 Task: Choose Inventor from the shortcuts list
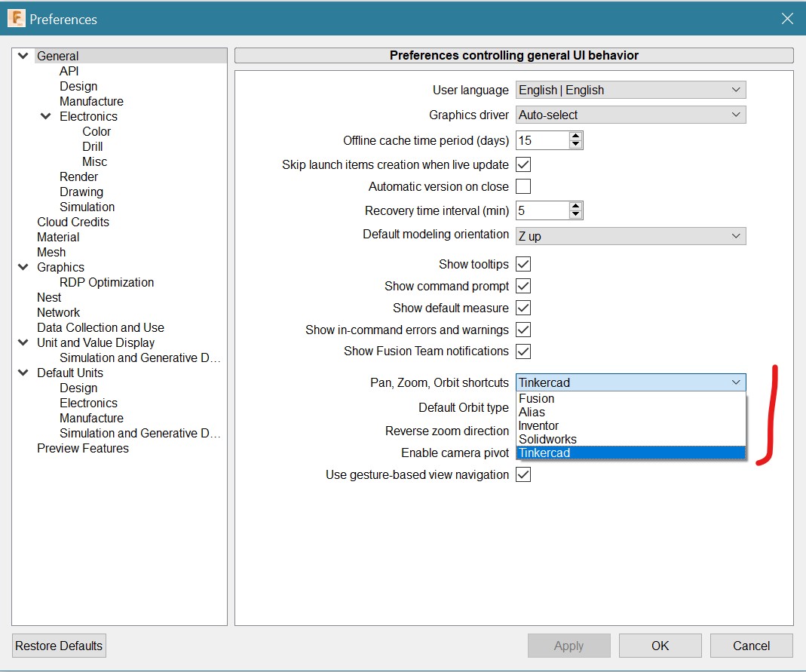pyautogui.click(x=631, y=425)
